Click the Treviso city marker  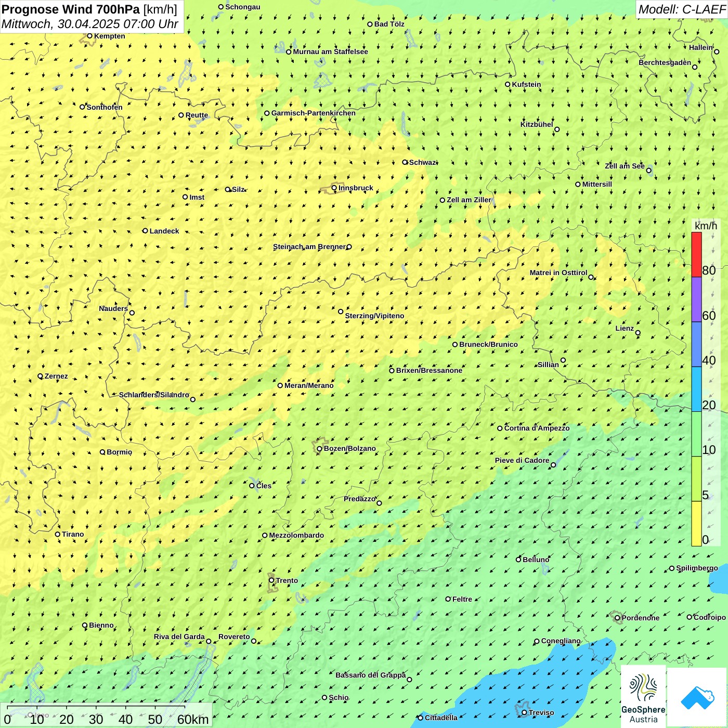[524, 712]
